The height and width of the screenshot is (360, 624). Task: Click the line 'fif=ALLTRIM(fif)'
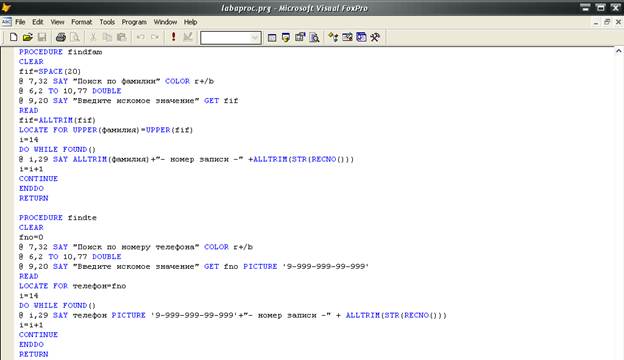(57, 120)
